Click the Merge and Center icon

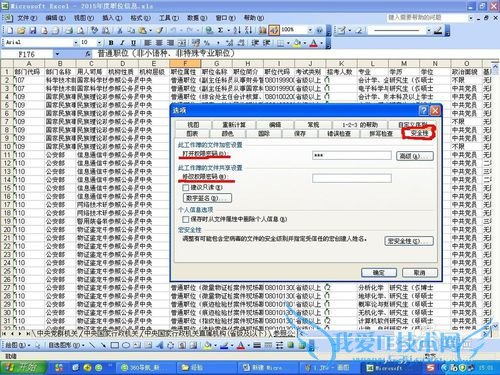click(x=182, y=43)
